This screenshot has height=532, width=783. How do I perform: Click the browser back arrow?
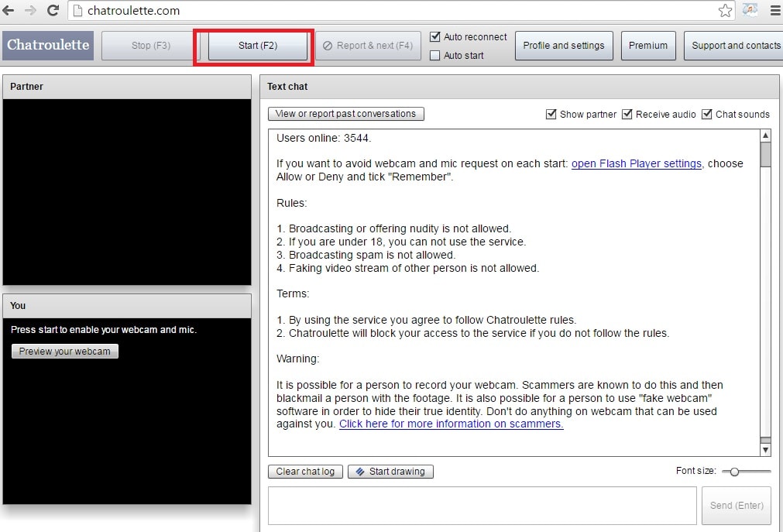point(9,11)
